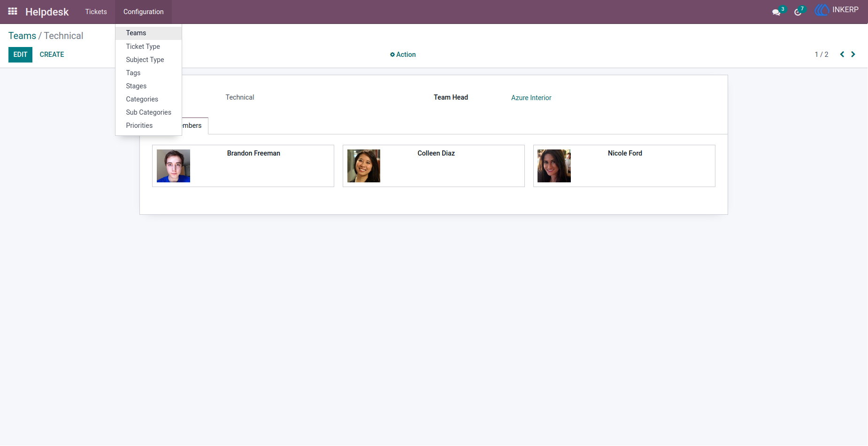Open the Action gear dropdown
This screenshot has height=446, width=868.
point(403,55)
